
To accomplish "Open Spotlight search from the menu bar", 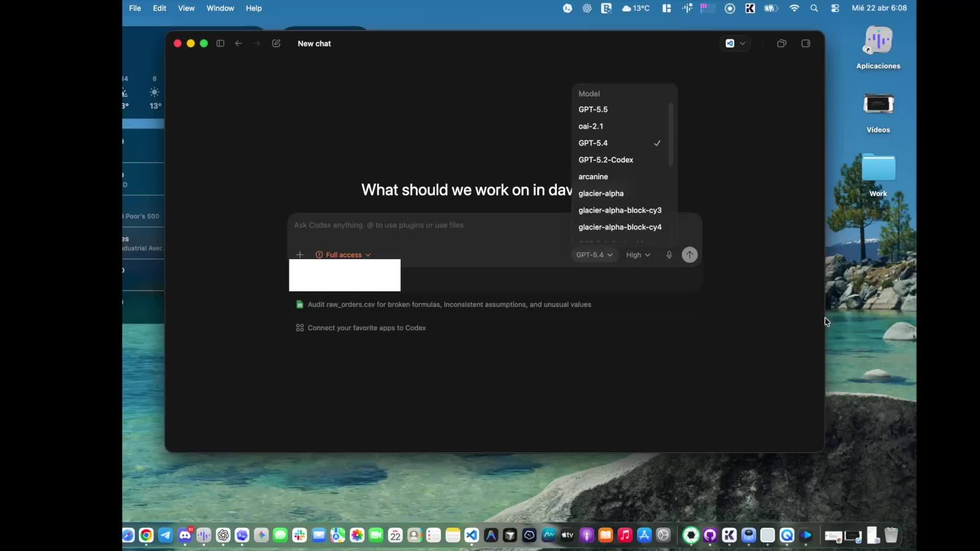I will coord(815,8).
